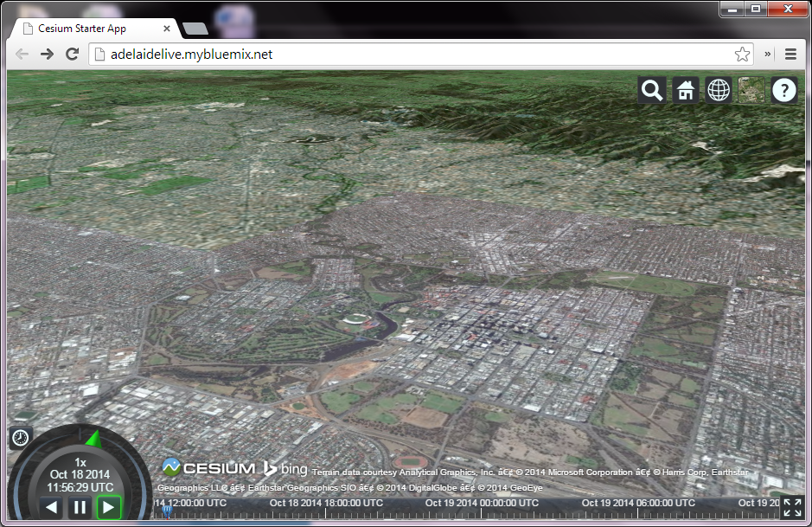Image resolution: width=812 pixels, height=527 pixels.
Task: Click the Home view button
Action: pos(685,91)
